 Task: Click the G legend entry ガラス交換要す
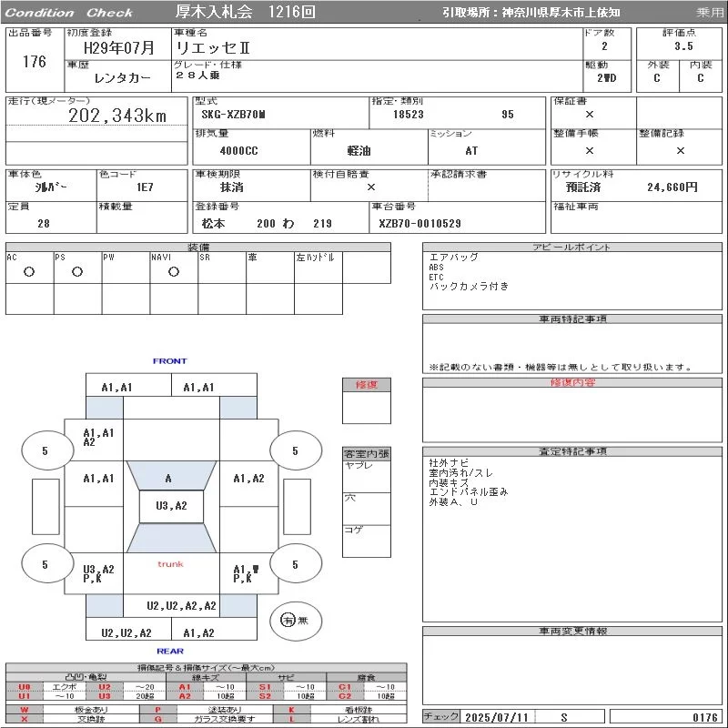[225, 719]
